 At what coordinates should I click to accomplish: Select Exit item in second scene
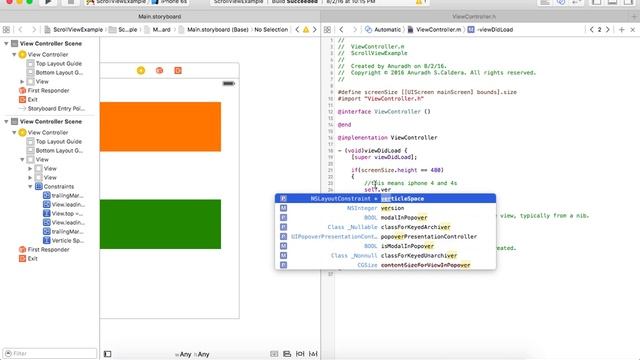point(28,258)
